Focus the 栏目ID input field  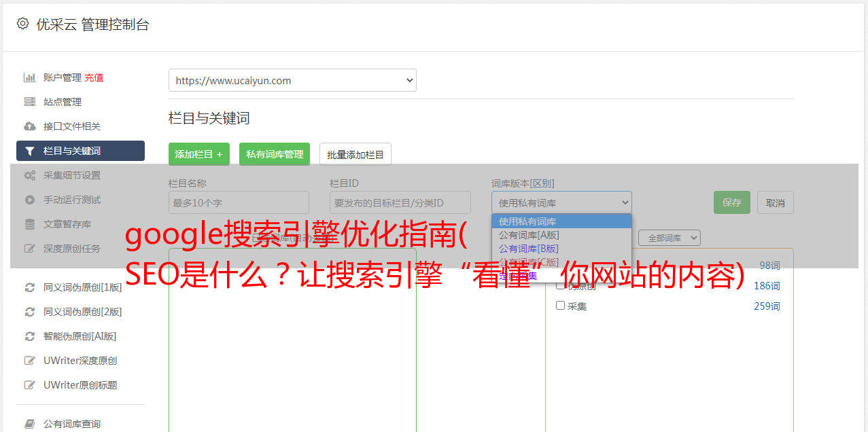coord(400,202)
